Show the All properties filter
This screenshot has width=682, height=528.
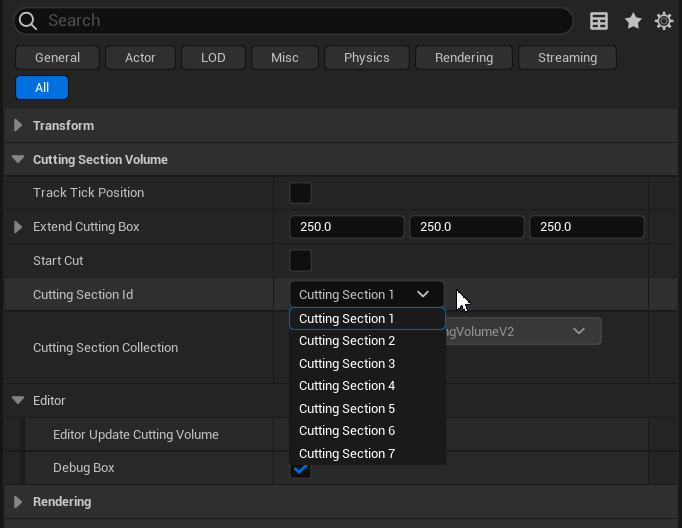point(42,88)
